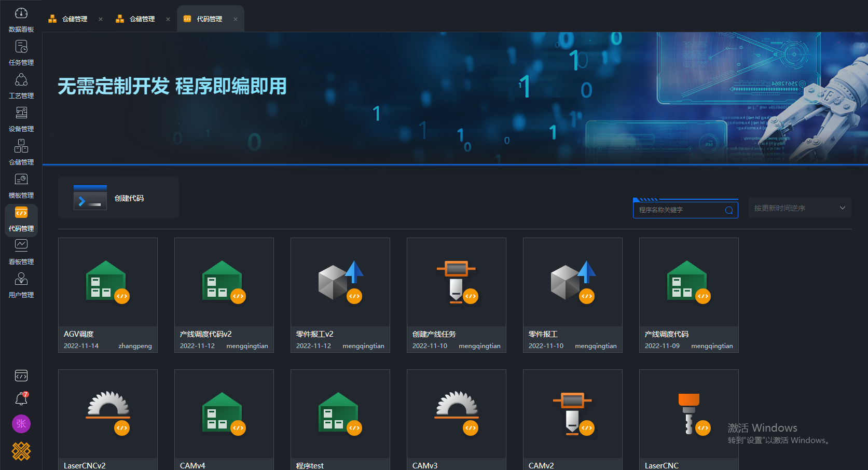Click the search magnifier icon
The image size is (868, 470).
(x=729, y=210)
